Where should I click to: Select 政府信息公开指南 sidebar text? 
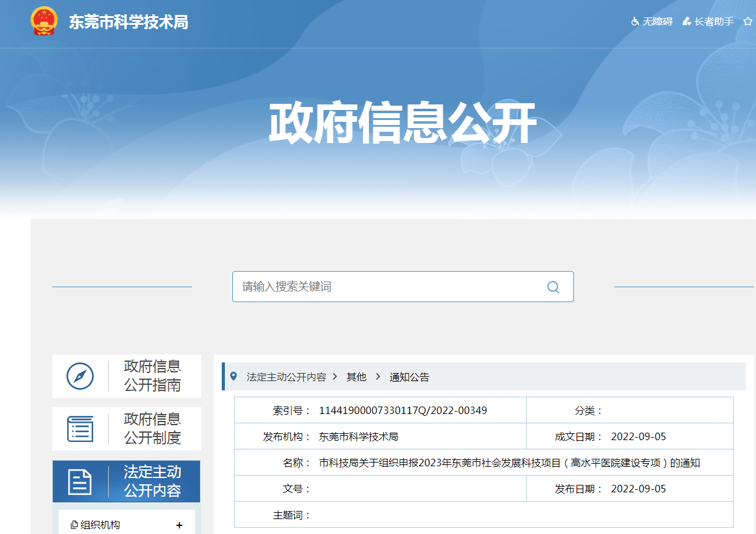(x=152, y=376)
